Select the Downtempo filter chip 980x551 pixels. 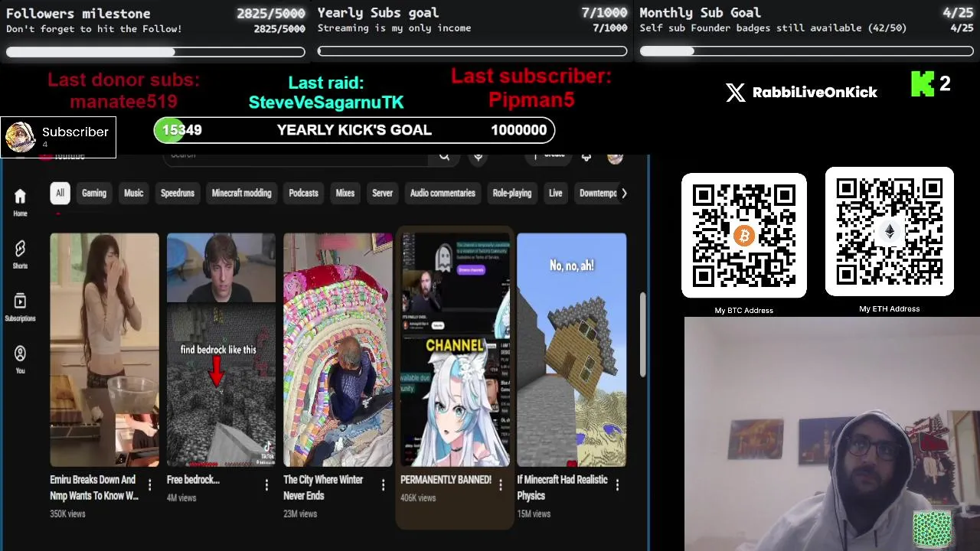click(x=598, y=193)
